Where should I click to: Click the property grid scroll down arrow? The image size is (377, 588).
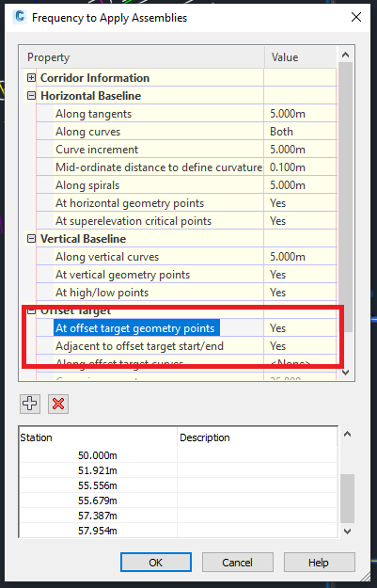(x=346, y=373)
